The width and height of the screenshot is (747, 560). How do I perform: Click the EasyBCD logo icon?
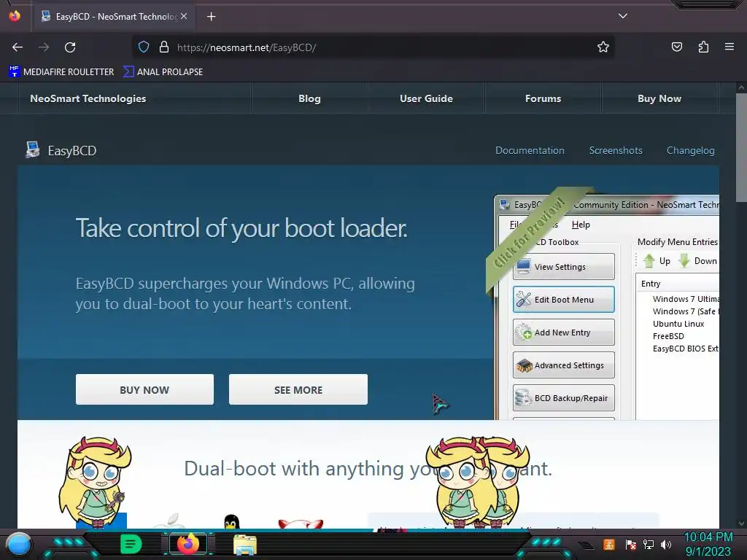pos(32,150)
